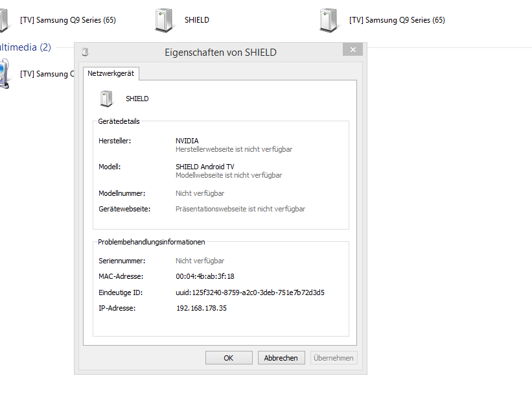Click the Modellnummer 'Nicht verfügbar' value
The height and width of the screenshot is (417, 532).
pyautogui.click(x=200, y=193)
